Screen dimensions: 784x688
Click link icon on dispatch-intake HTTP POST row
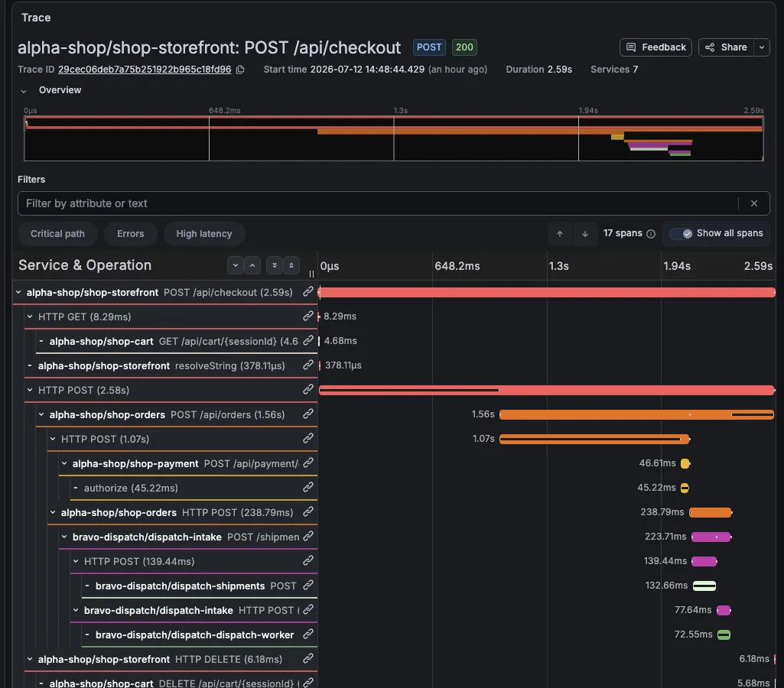308,609
